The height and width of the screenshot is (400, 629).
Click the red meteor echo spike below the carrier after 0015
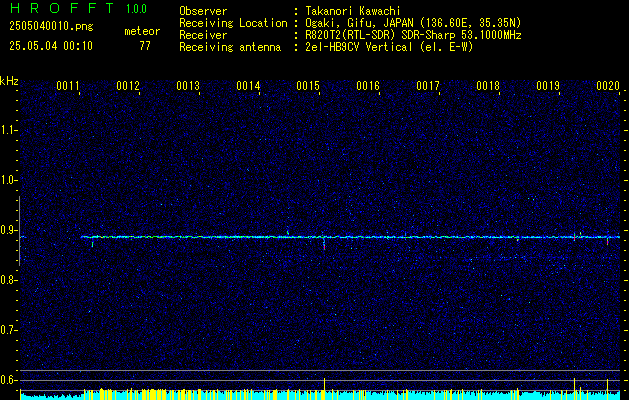click(x=324, y=246)
